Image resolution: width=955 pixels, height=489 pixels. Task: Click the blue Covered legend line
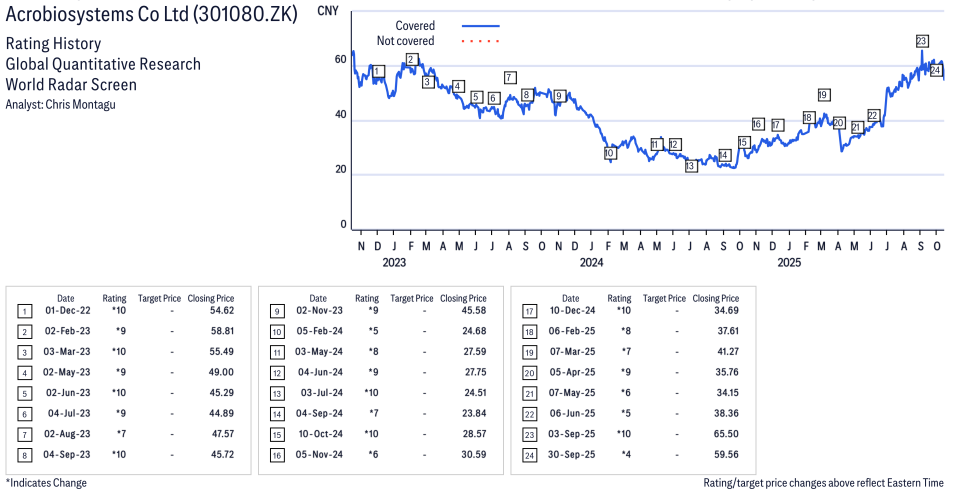pos(481,26)
